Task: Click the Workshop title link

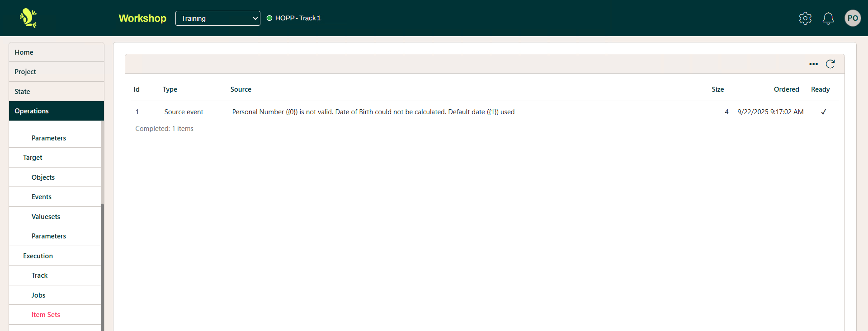Action: click(142, 18)
